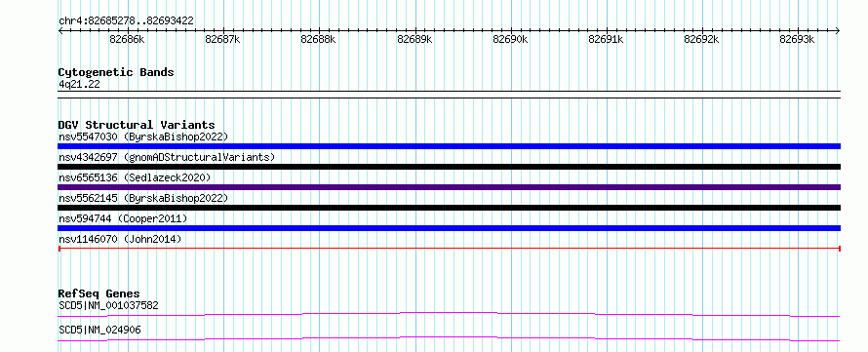The height and width of the screenshot is (352, 868).
Task: Click the Cytogenetic Bands track title
Action: (116, 72)
